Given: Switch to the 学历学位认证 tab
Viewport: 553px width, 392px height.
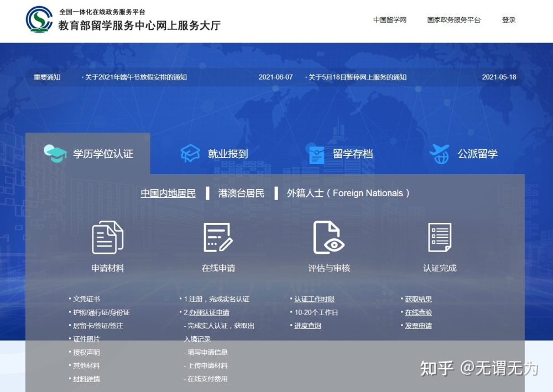Looking at the screenshot, I should pos(88,154).
